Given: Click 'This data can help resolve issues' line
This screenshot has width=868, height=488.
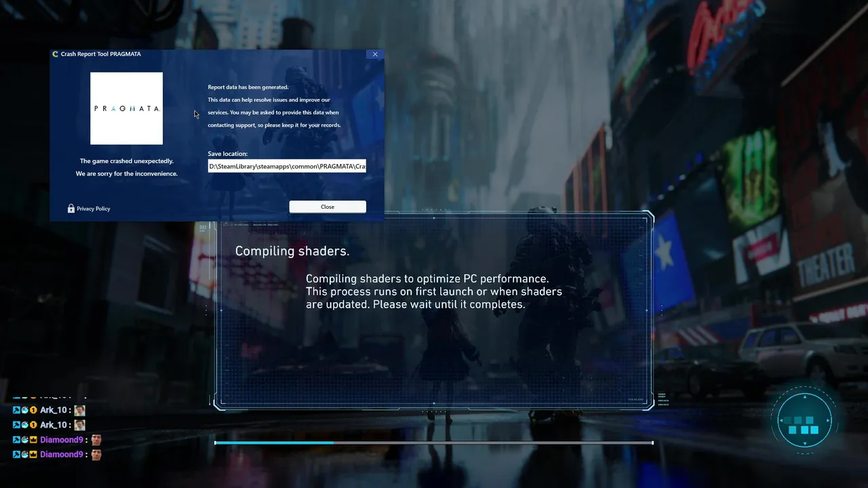Looking at the screenshot, I should [269, 100].
